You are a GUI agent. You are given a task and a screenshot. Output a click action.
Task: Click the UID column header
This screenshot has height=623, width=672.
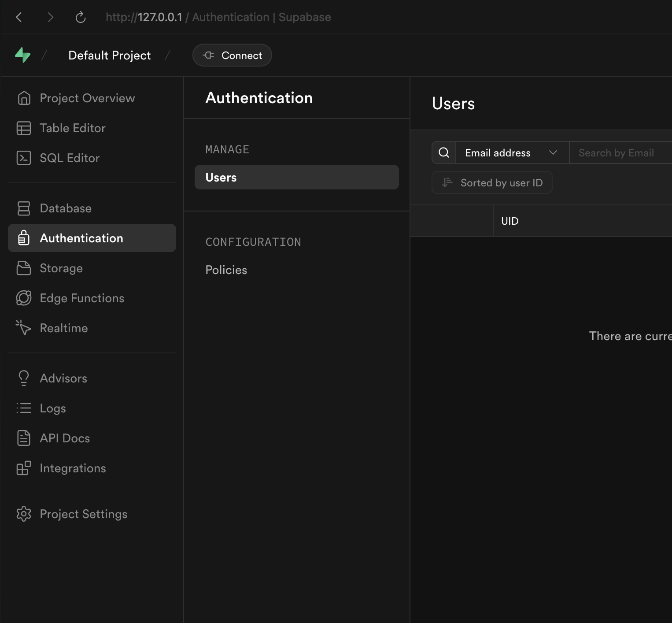(x=510, y=221)
